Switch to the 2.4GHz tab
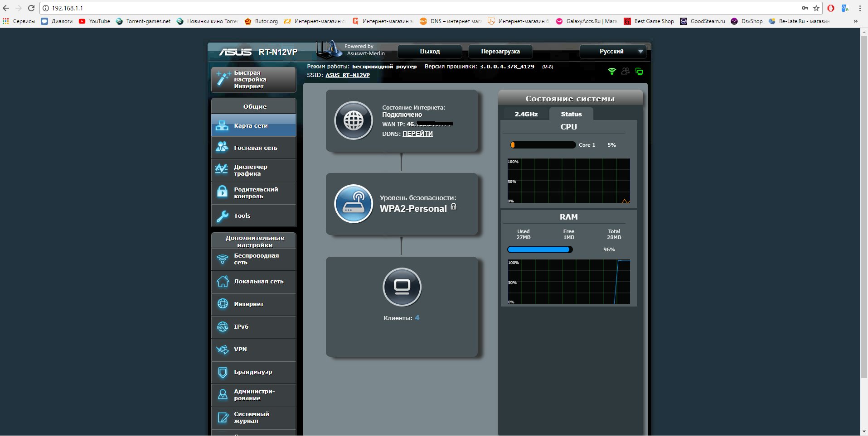This screenshot has width=868, height=436. [526, 114]
